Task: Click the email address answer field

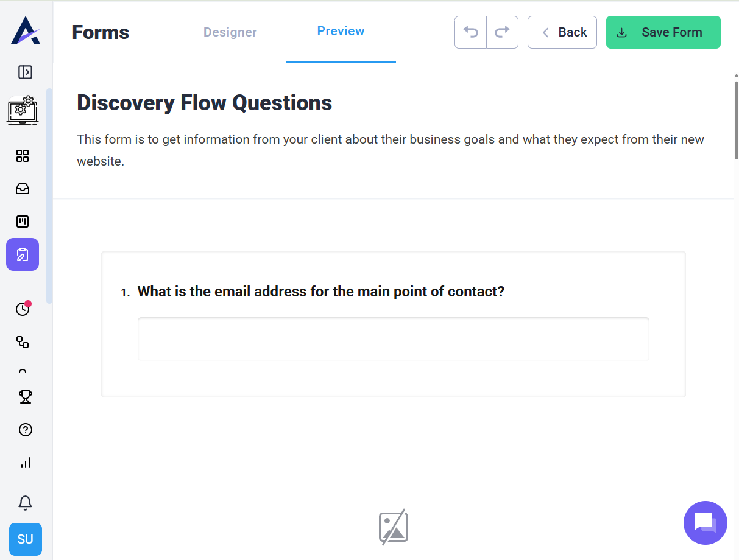Action: (x=394, y=338)
